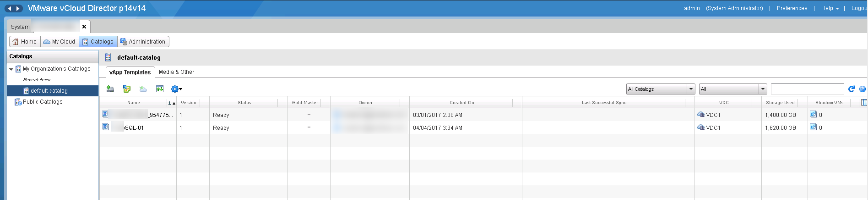This screenshot has width=868, height=200.
Task: Click vApp icon in the SQL-01 row
Action: tap(105, 127)
